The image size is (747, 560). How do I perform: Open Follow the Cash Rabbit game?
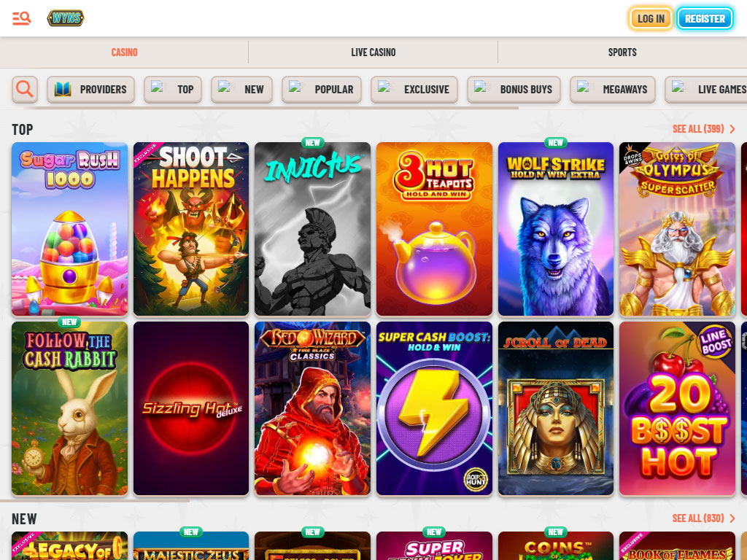(69, 408)
